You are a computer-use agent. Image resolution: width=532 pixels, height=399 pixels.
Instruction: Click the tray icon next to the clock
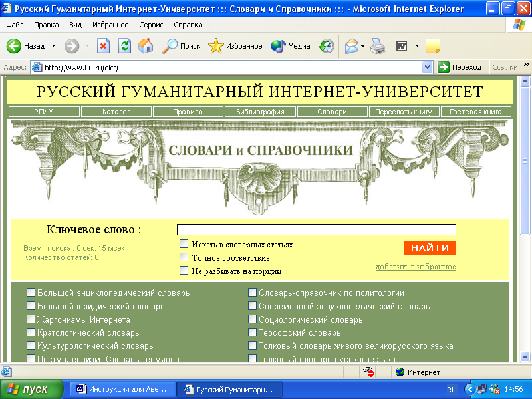pos(495,389)
